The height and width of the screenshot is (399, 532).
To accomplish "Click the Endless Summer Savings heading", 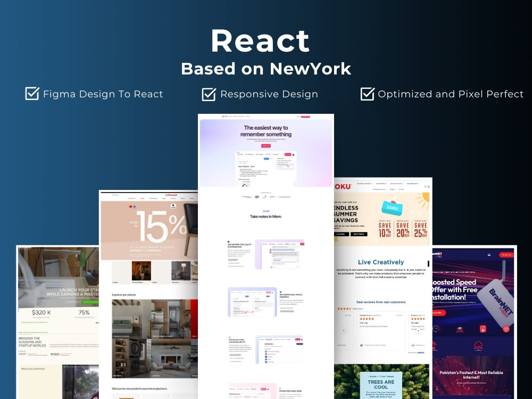I will 346,214.
